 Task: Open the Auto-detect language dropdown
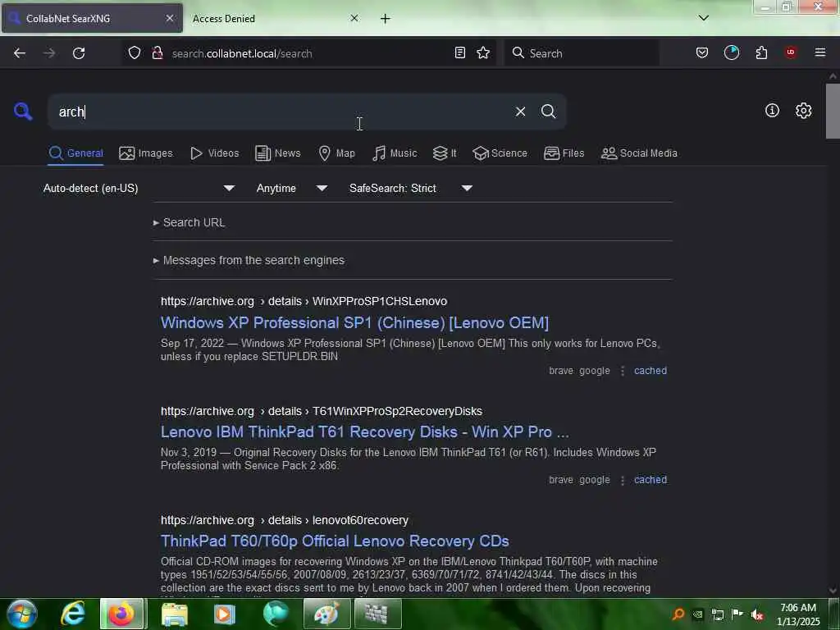point(139,188)
